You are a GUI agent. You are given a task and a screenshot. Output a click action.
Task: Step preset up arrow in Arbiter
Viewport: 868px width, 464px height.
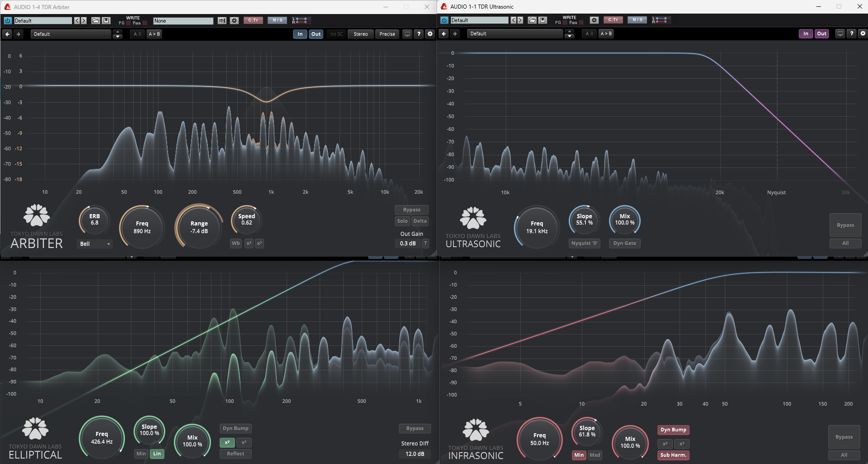pyautogui.click(x=117, y=32)
